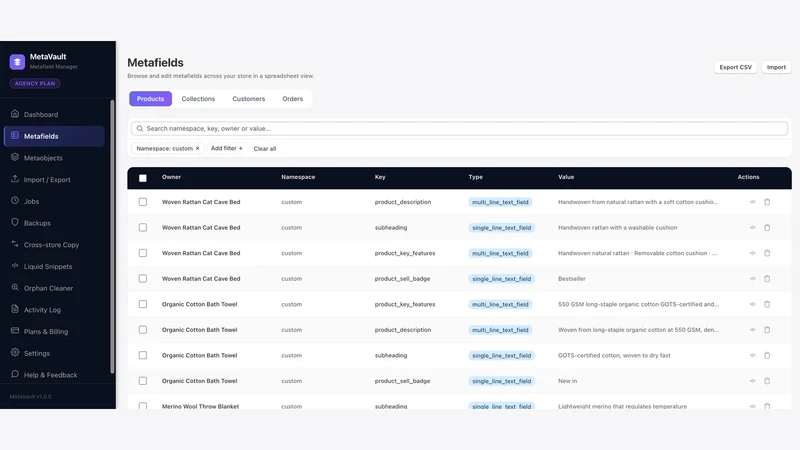
Task: Delete the Woven Rattan product_sell_badge row
Action: [x=767, y=279]
